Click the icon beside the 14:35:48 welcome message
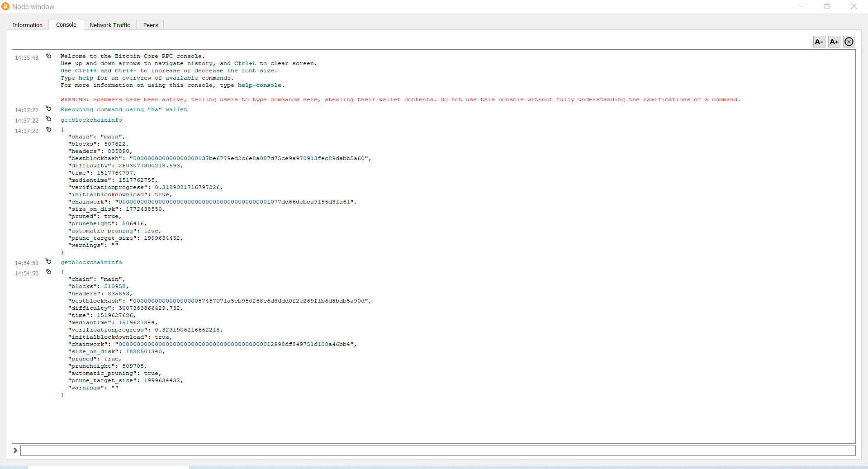This screenshot has height=469, width=868. coord(49,56)
